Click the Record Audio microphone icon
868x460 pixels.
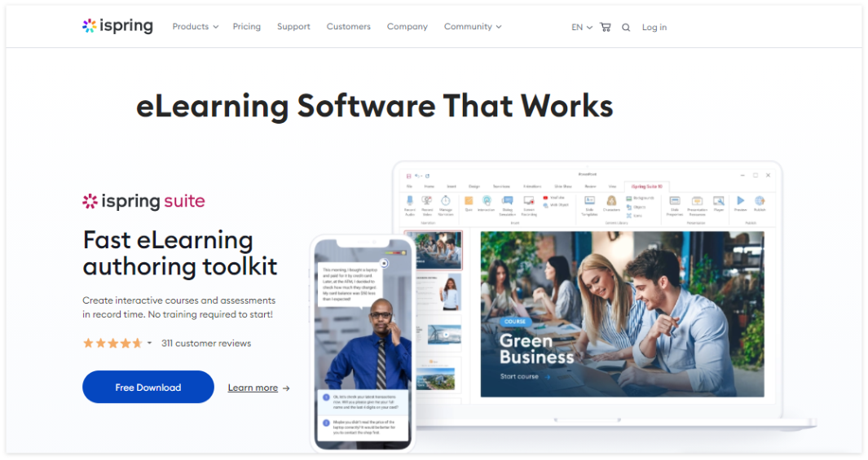409,201
